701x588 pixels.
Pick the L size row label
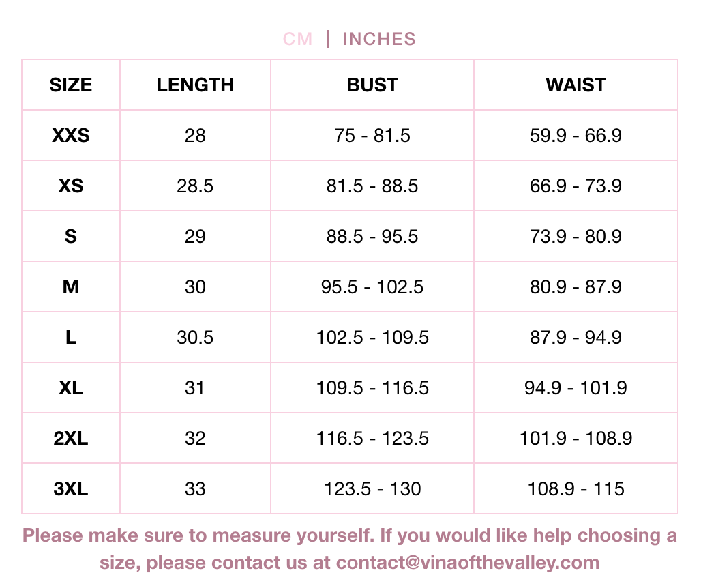coord(71,338)
